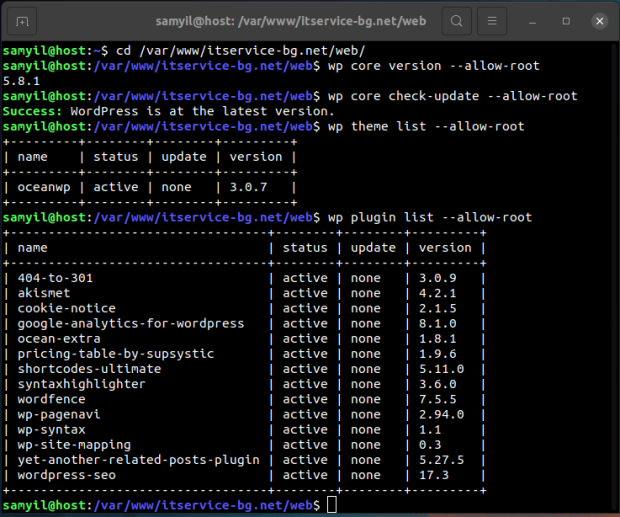Click the '5.8.1' core version output
This screenshot has height=517, width=620.
pos(21,81)
